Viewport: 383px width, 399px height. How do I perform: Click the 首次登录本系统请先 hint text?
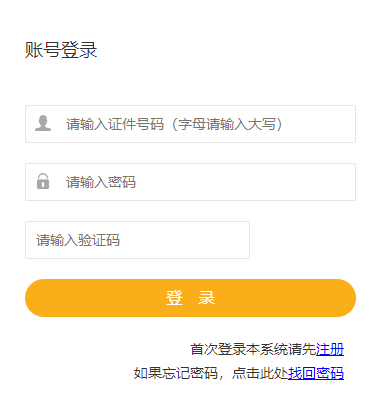point(253,349)
